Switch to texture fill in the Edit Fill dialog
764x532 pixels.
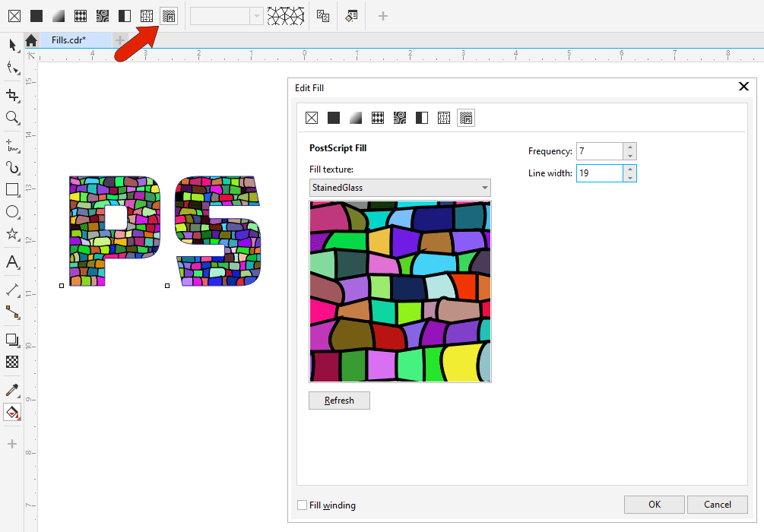(x=443, y=118)
